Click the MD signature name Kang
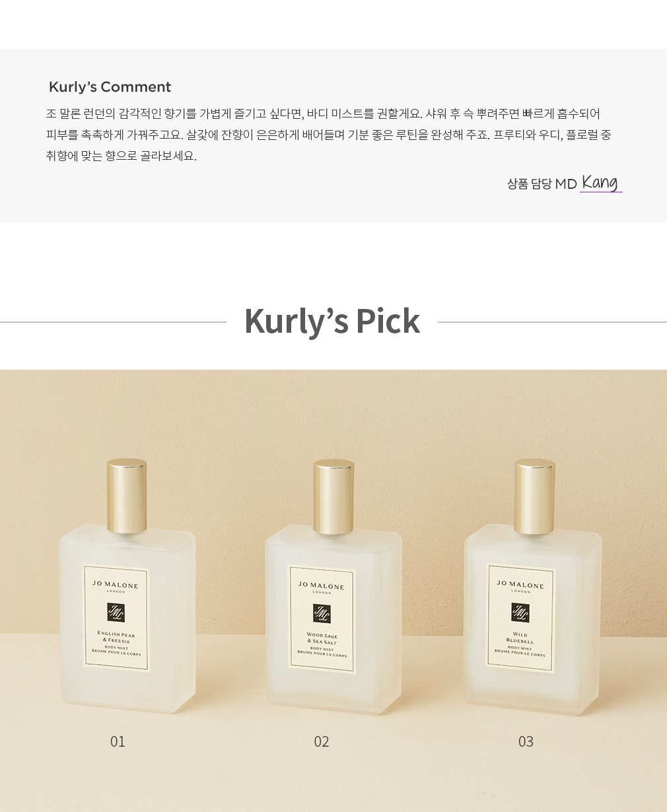 click(600, 182)
